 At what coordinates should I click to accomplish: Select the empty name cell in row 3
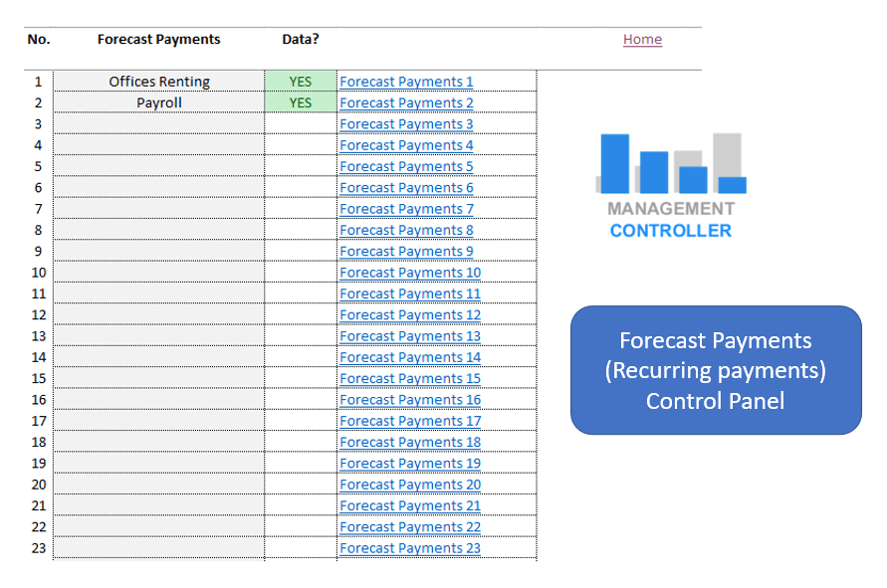159,124
